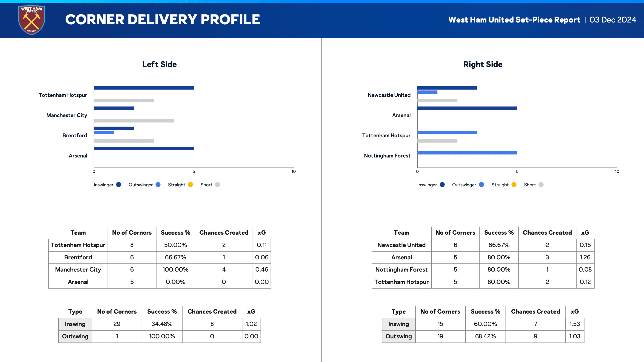This screenshot has height=362, width=644.
Task: Click the Left Side Inswinger legend dot
Action: pos(119,185)
